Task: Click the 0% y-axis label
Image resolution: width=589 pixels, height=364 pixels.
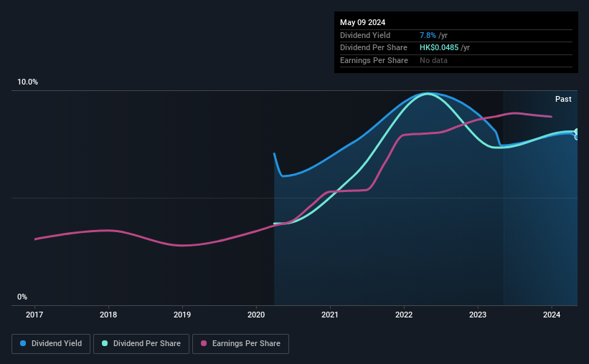Action: [22, 297]
